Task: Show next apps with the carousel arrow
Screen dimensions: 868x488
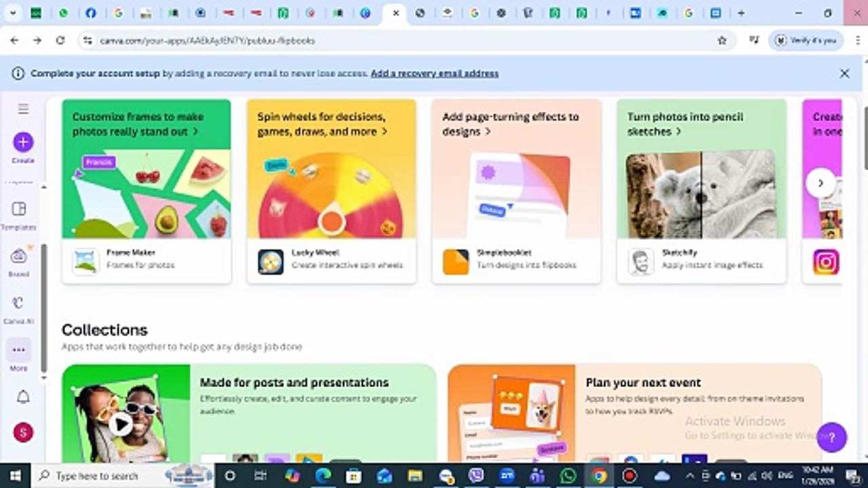Action: pyautogui.click(x=821, y=183)
